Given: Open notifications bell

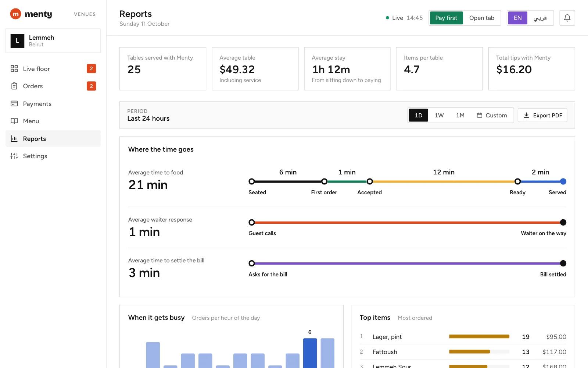Looking at the screenshot, I should click(567, 18).
